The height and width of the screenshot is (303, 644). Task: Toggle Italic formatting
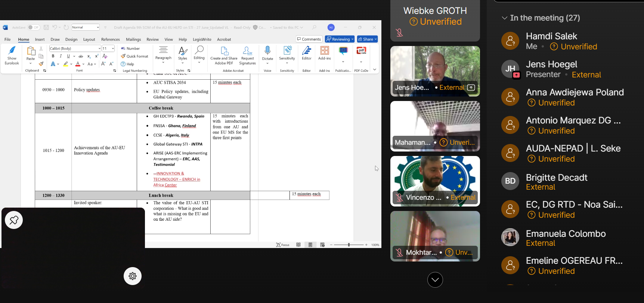pos(61,56)
